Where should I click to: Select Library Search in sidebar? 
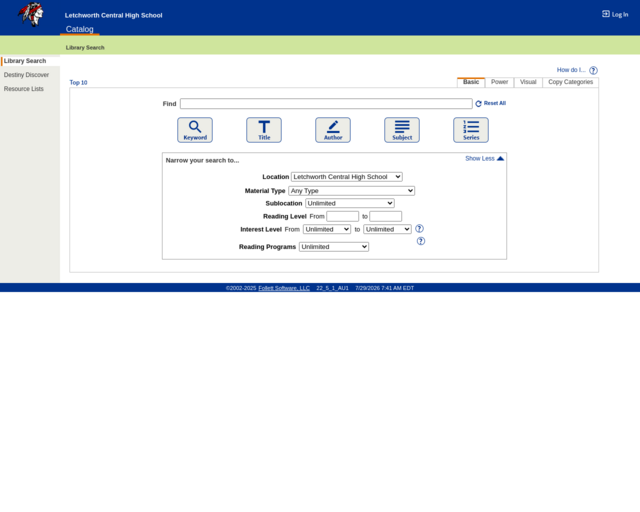tap(25, 61)
